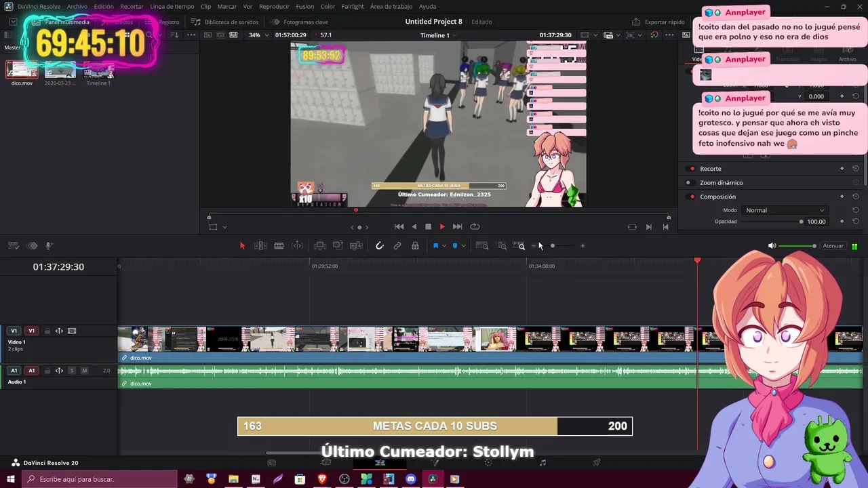Open the Archivo menu

[77, 6]
